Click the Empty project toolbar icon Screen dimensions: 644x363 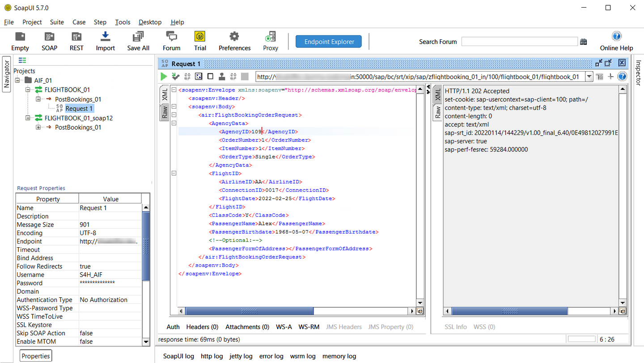20,37
